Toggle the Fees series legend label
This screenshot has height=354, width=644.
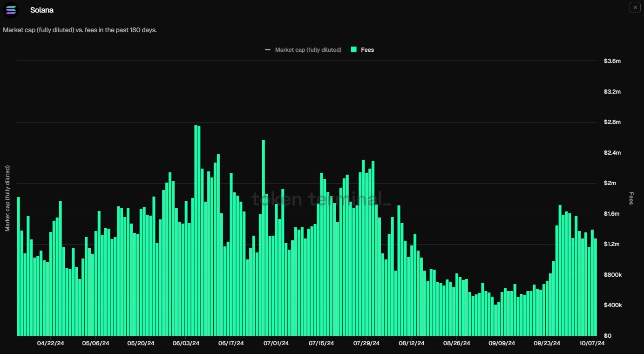pyautogui.click(x=367, y=50)
